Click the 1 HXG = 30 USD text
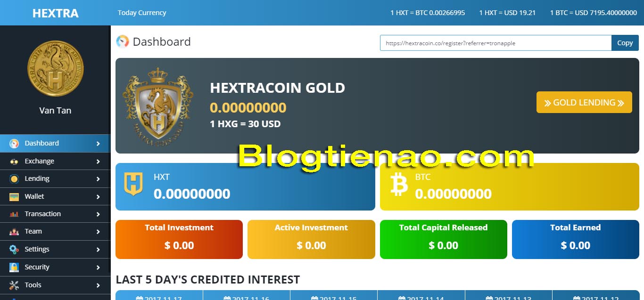Screen dimensions: 644x300 click(245, 124)
